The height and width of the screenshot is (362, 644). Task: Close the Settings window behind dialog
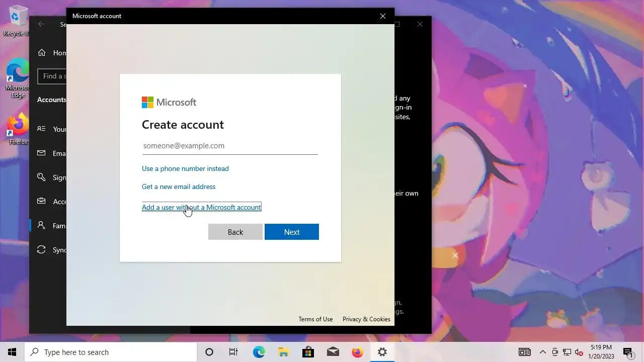pos(420,24)
